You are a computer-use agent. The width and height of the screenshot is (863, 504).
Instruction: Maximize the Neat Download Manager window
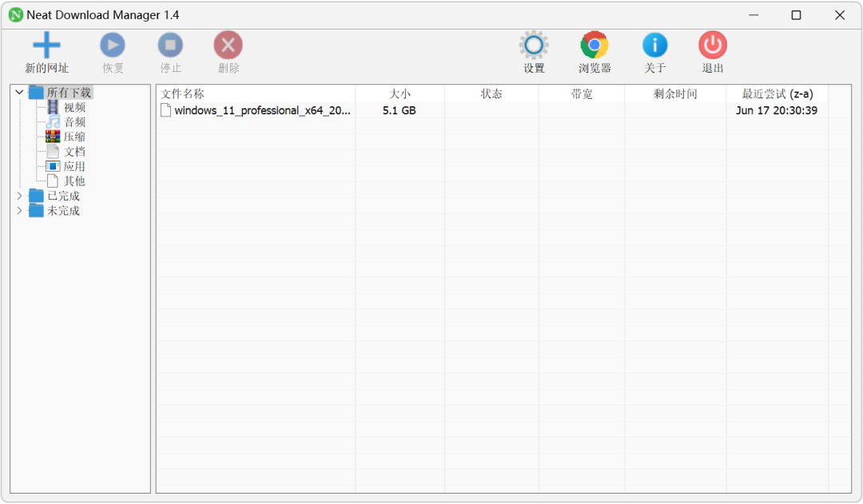coord(796,15)
